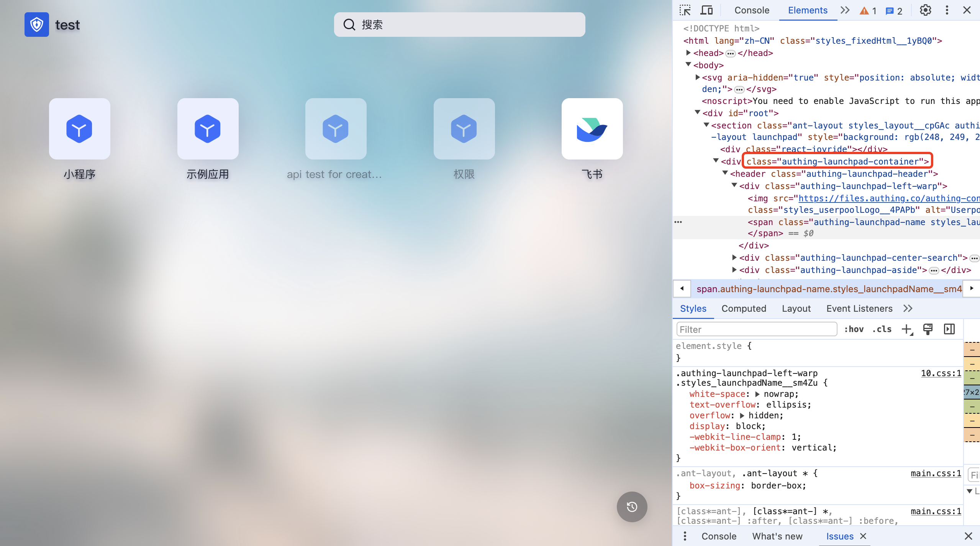Click the history floating button
Image resolution: width=980 pixels, height=546 pixels.
tap(632, 507)
